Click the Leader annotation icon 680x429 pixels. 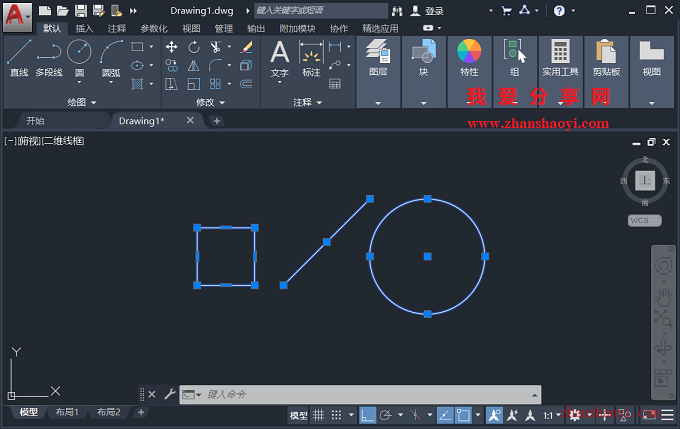tap(335, 65)
